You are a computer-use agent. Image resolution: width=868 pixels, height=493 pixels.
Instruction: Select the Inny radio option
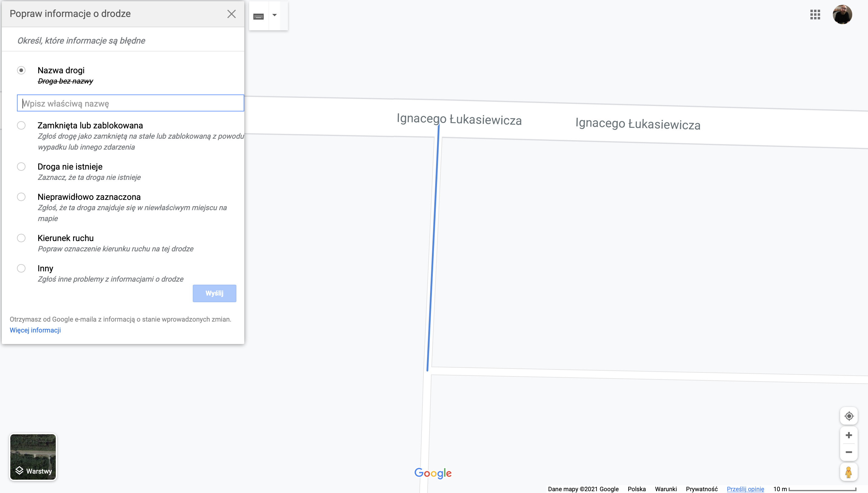(21, 268)
